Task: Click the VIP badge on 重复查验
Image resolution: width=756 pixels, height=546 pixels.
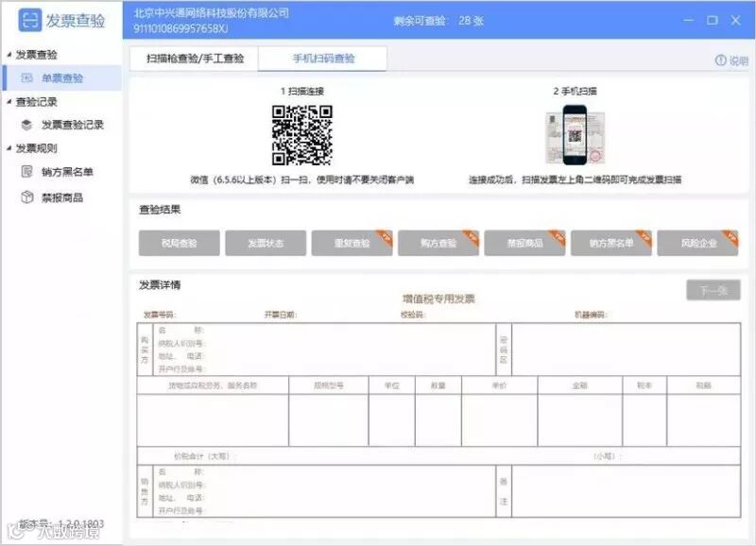Action: pos(385,236)
